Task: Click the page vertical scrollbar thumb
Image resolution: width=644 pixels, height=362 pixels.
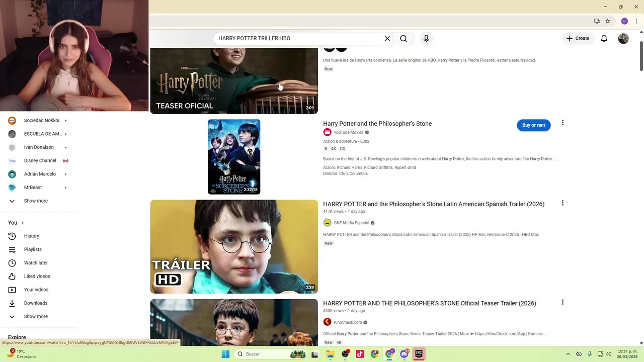Action: pos(641,56)
